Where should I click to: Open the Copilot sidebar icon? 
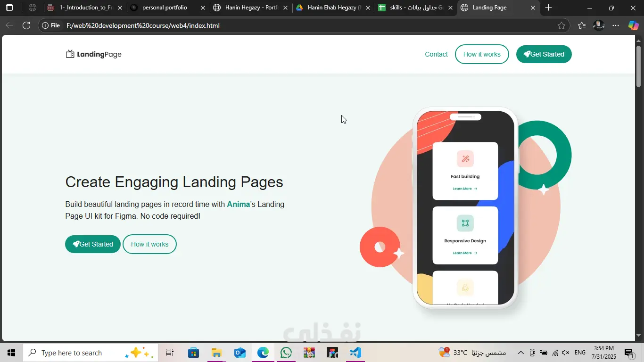click(x=633, y=25)
